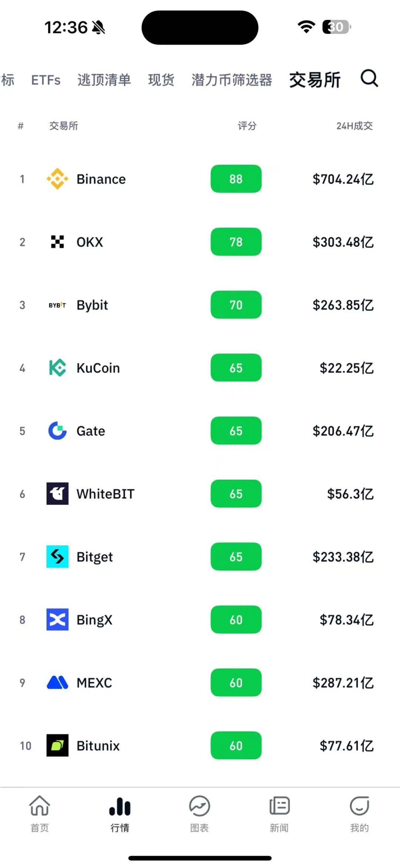Open the Binance exchange logo
The height and width of the screenshot is (868, 400).
click(x=57, y=179)
